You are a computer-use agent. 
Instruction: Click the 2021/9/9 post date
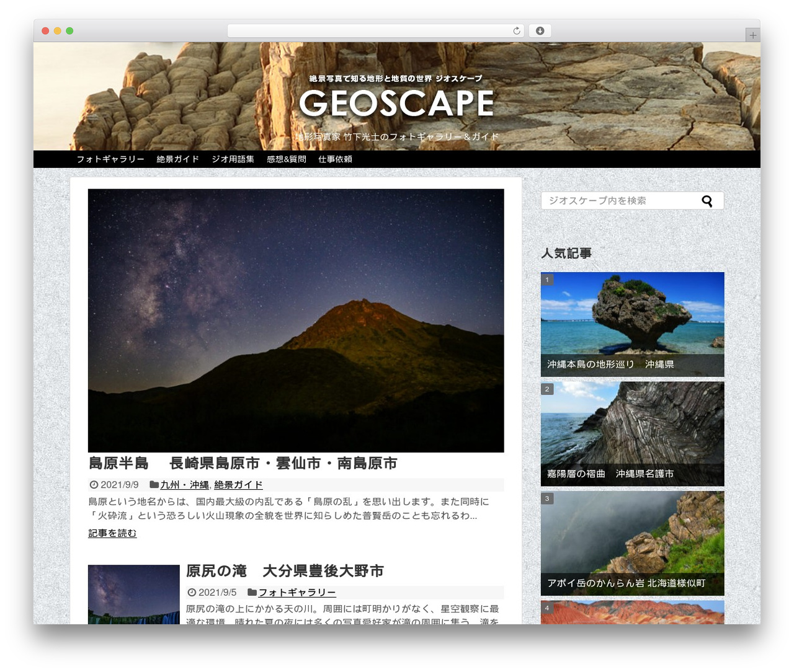(120, 485)
